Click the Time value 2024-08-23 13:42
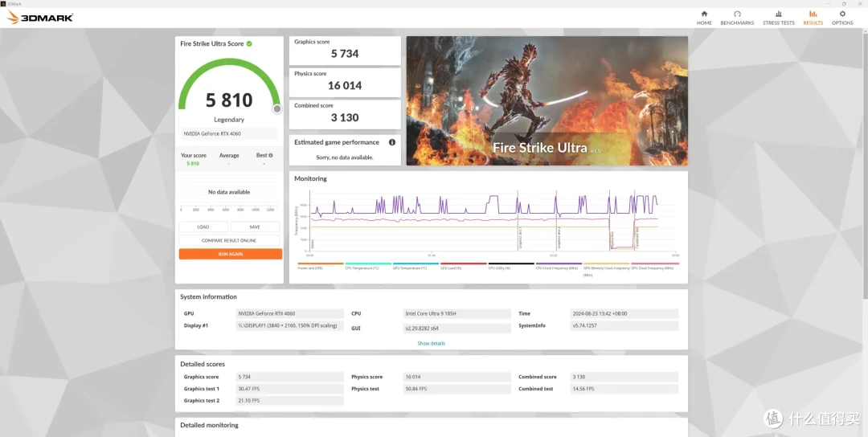The image size is (868, 437). click(624, 313)
